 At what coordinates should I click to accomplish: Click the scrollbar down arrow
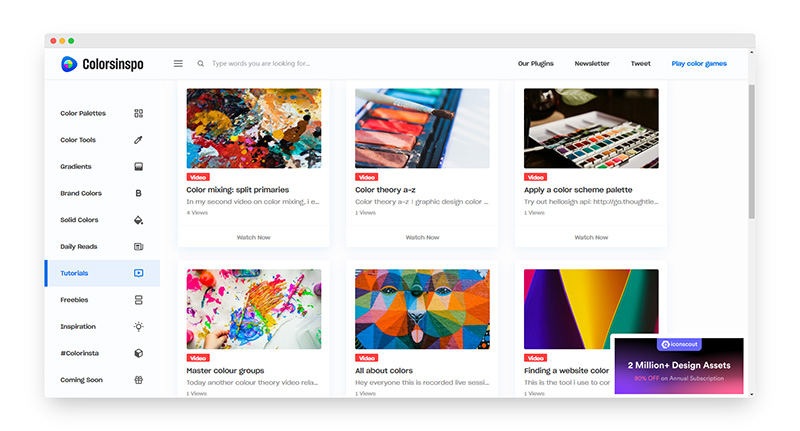point(752,394)
